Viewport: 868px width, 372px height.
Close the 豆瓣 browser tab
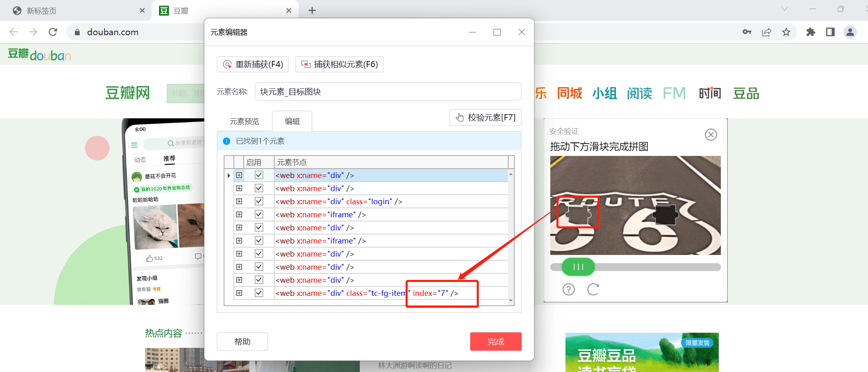(x=289, y=11)
